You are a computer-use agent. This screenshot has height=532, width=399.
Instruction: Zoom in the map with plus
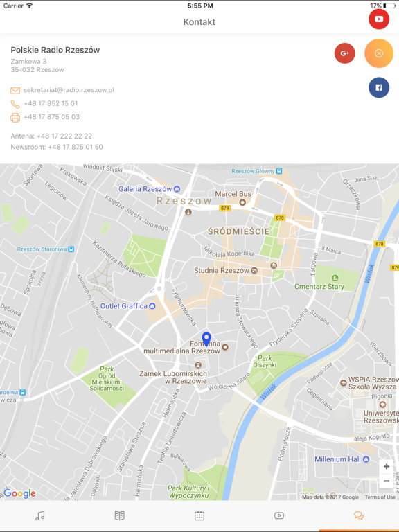point(386,467)
